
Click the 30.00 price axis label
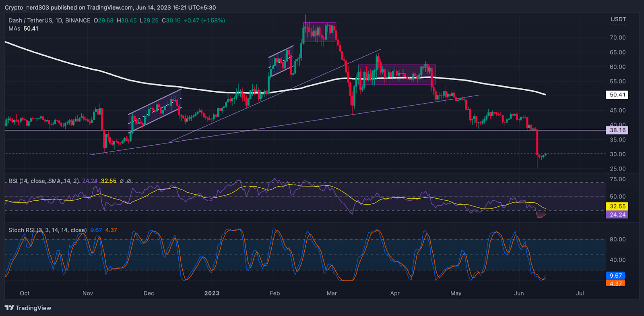pos(617,154)
